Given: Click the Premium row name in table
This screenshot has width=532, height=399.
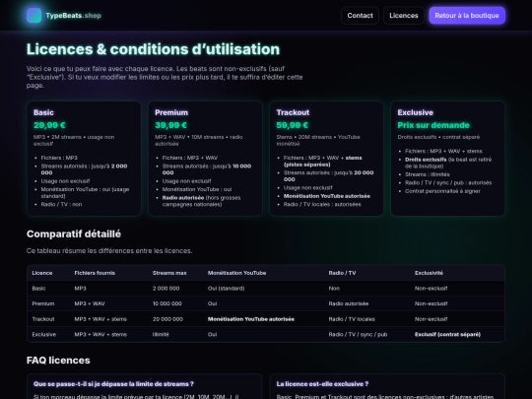Looking at the screenshot, I should point(43,303).
